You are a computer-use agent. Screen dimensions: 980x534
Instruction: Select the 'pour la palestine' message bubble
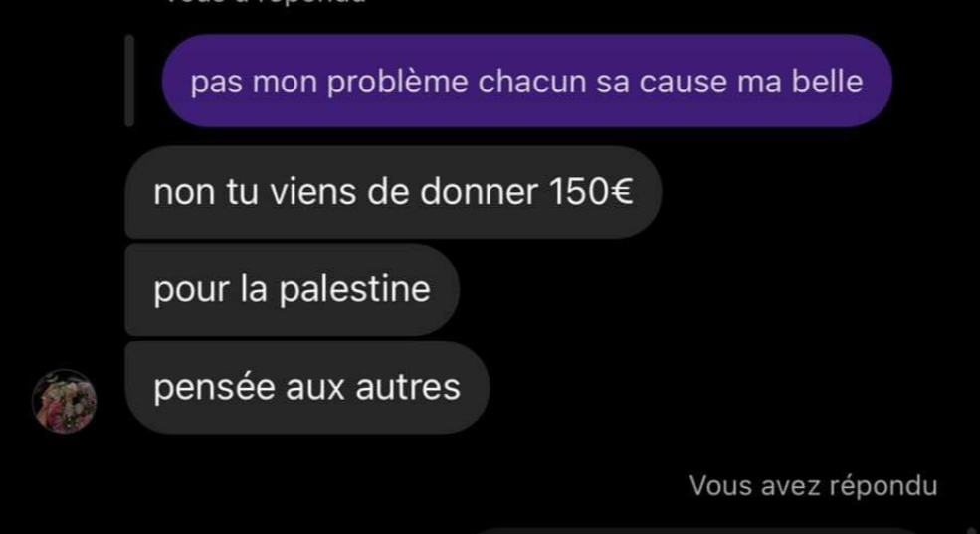click(x=293, y=289)
